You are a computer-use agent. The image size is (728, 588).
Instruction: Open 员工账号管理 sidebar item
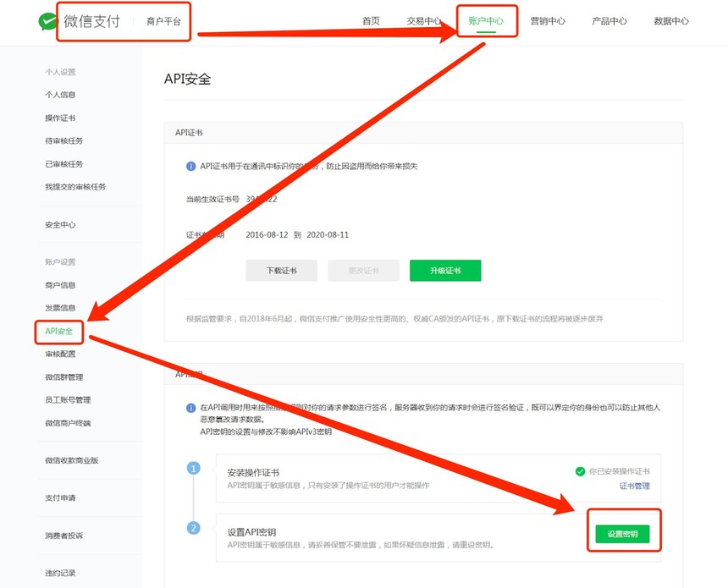(x=68, y=399)
